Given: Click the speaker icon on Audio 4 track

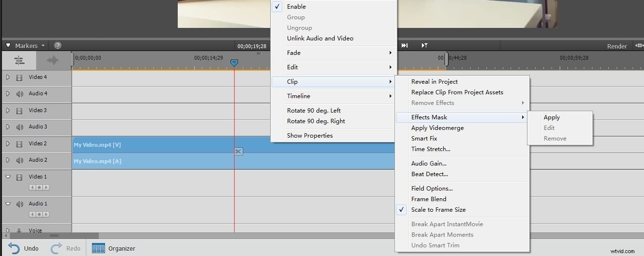Looking at the screenshot, I should tap(20, 94).
